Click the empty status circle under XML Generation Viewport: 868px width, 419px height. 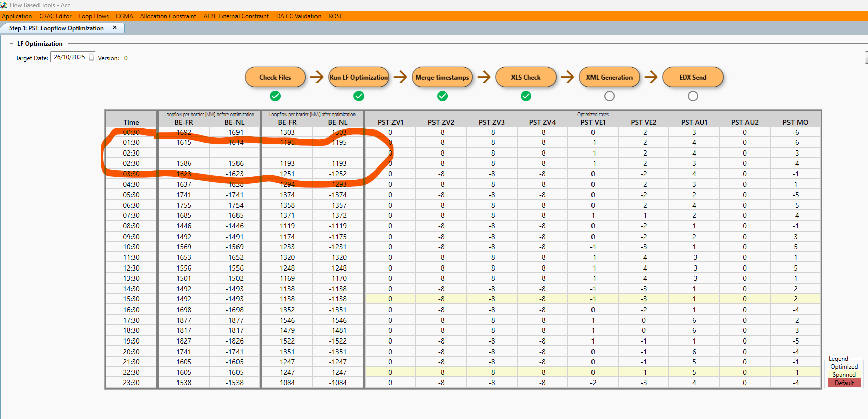(x=609, y=96)
